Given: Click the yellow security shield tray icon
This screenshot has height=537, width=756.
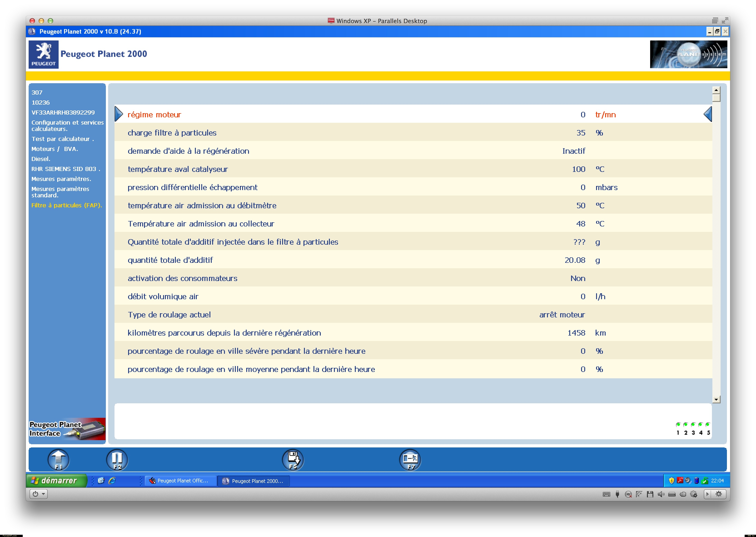Looking at the screenshot, I should click(671, 481).
